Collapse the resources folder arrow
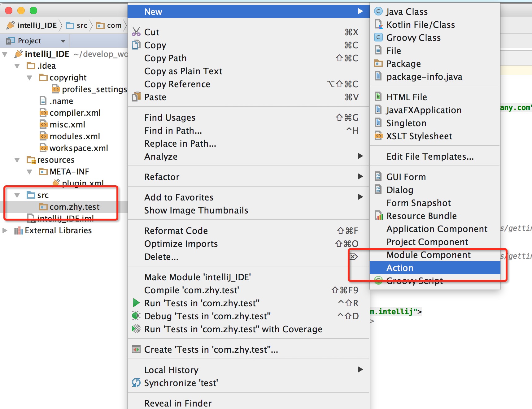Image resolution: width=532 pixels, height=409 pixels. (17, 160)
